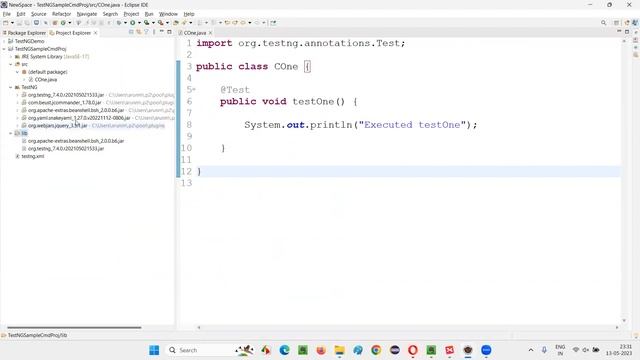The image size is (640, 360).
Task: Open the Run menu
Action: coord(149,14)
